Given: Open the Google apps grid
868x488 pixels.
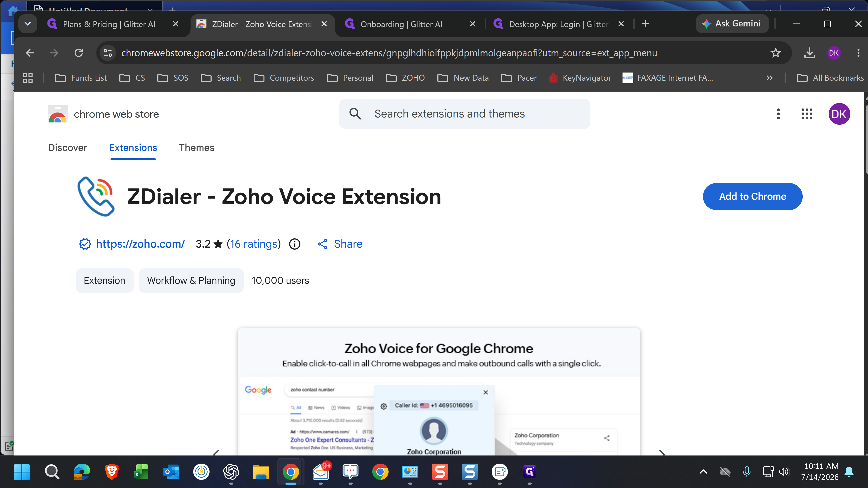Looking at the screenshot, I should click(807, 114).
